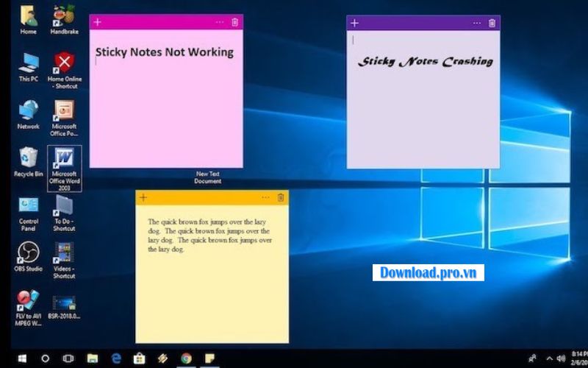Viewport: 588px width, 368px height.
Task: Add new note from pink sticky note
Action: pyautogui.click(x=98, y=22)
